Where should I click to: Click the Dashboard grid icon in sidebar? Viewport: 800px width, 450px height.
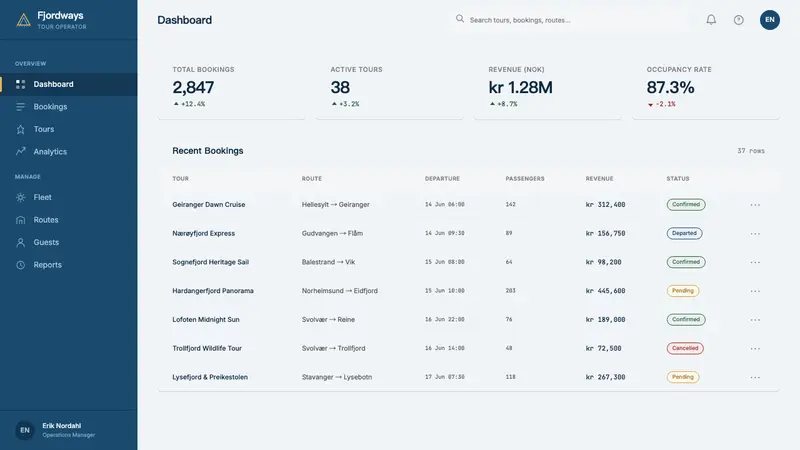point(20,84)
